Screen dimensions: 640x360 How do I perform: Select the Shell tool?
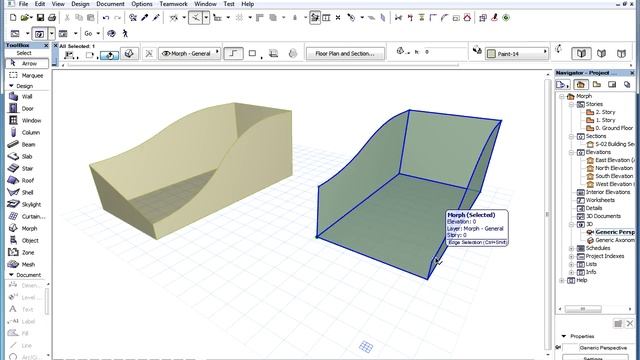(x=27, y=192)
